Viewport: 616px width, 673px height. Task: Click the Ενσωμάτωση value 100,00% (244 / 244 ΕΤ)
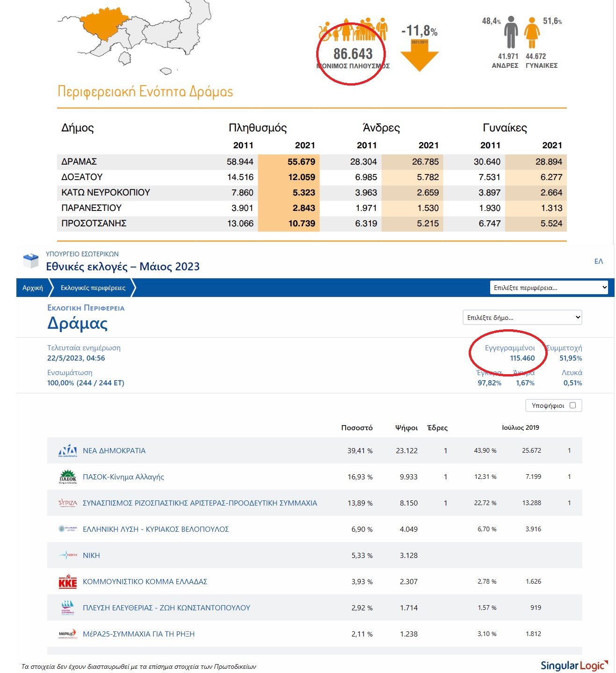point(86,383)
